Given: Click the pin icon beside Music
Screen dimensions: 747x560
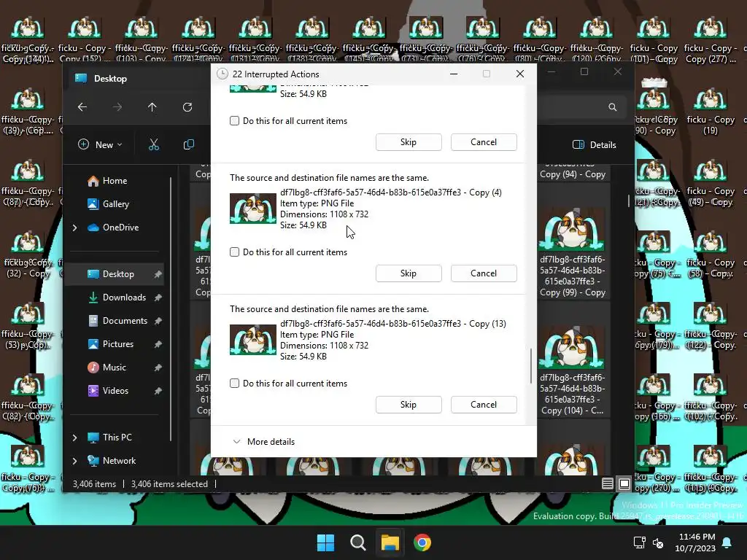Looking at the screenshot, I should (x=158, y=367).
